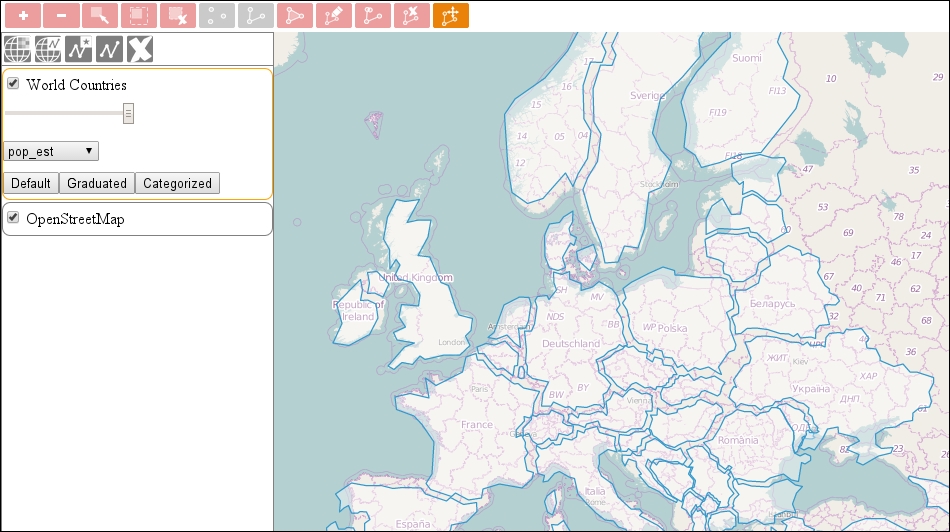
Task: Click the Deutschland label on the map
Action: point(571,344)
